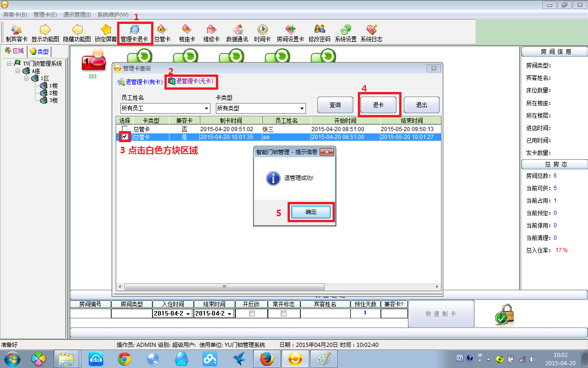
Task: Open Firefox from the taskbar
Action: click(266, 358)
